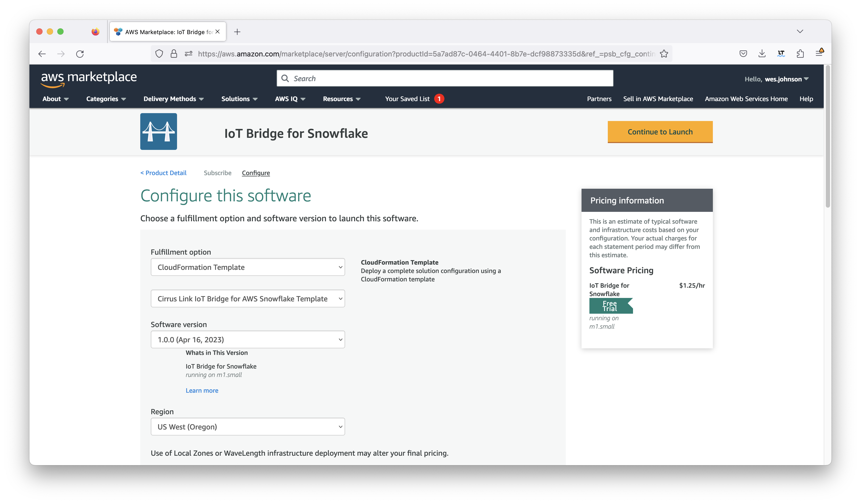Viewport: 861px width, 504px height.
Task: Go to Sell in AWS Marketplace
Action: tap(658, 99)
